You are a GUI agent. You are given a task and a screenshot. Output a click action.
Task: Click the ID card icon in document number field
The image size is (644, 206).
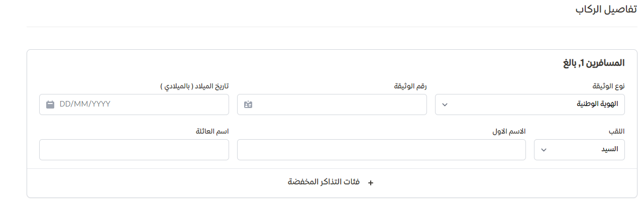pos(248,105)
